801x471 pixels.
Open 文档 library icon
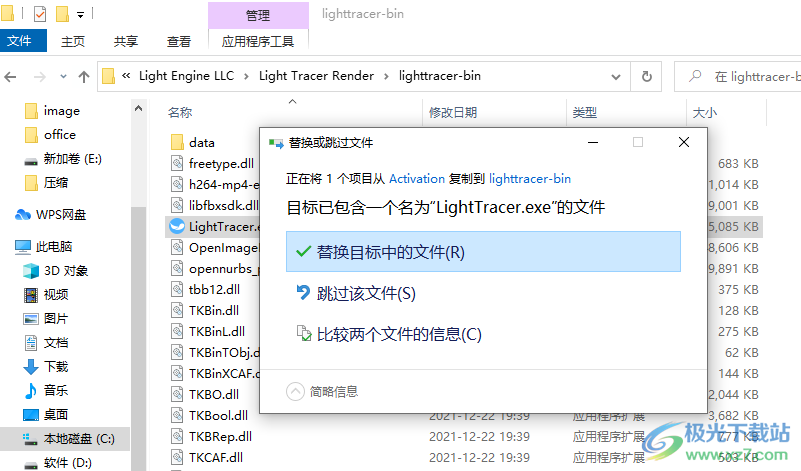coord(31,343)
